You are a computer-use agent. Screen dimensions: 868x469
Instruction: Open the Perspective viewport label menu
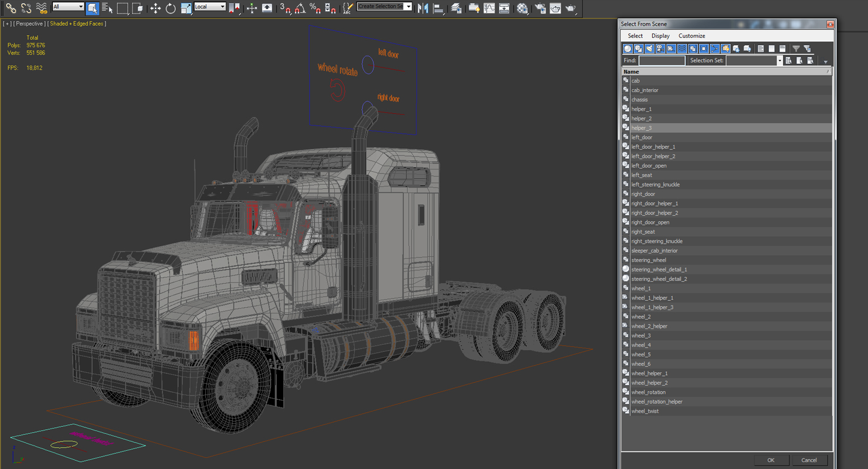(x=29, y=23)
